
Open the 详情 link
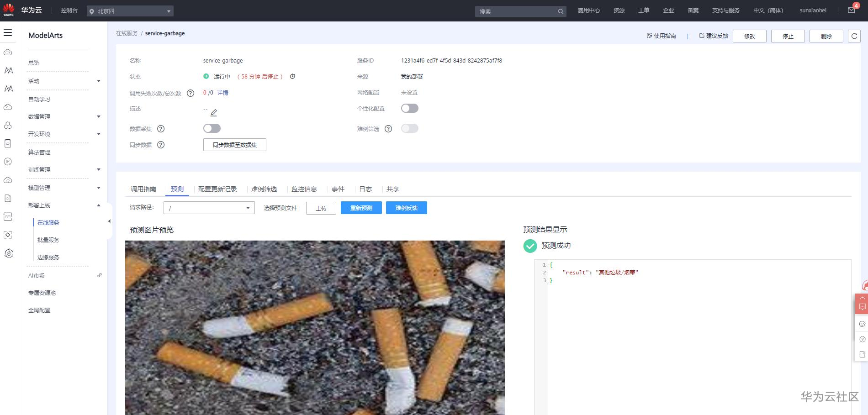coord(222,93)
